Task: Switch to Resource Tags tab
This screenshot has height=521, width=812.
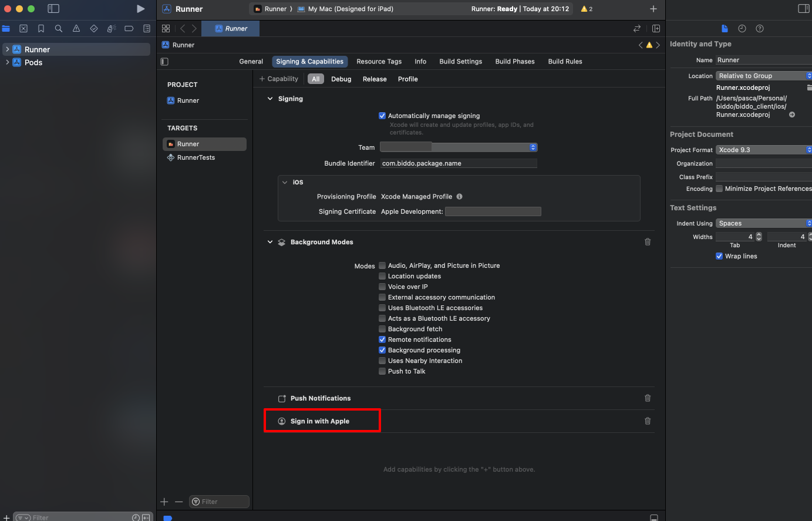Action: tap(379, 62)
